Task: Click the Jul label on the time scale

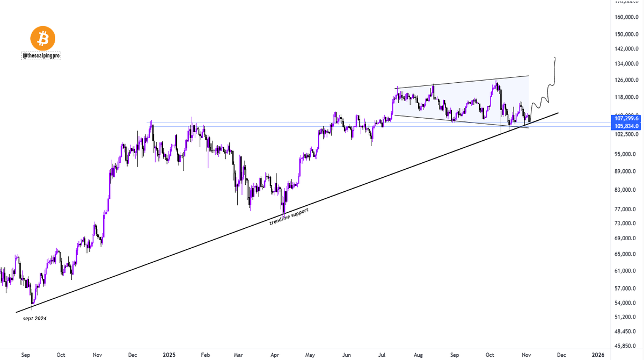Action: (382, 355)
